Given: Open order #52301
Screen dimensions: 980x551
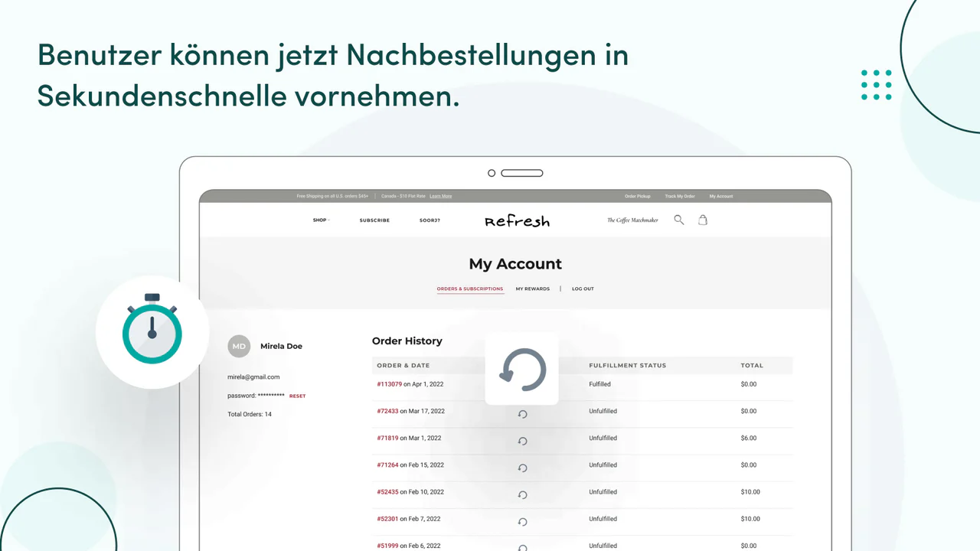Looking at the screenshot, I should tap(387, 519).
